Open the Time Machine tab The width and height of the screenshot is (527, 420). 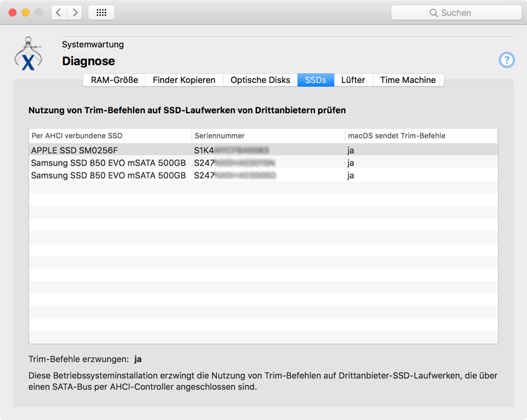tap(408, 80)
